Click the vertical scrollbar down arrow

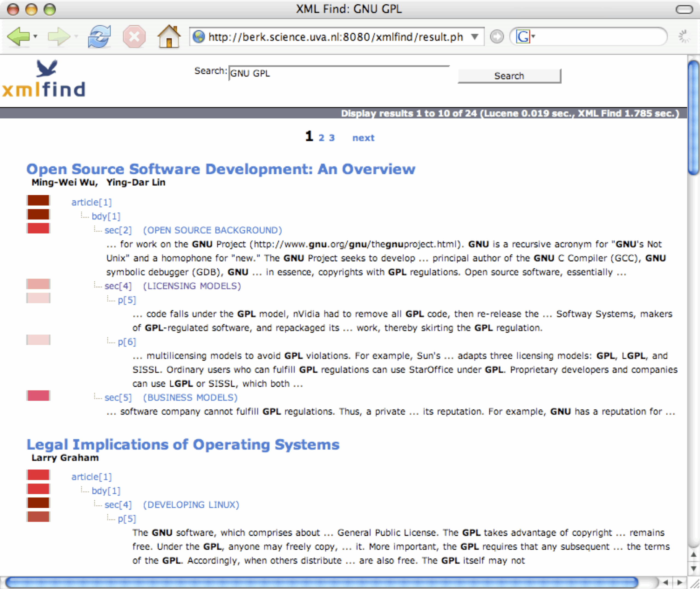693,568
